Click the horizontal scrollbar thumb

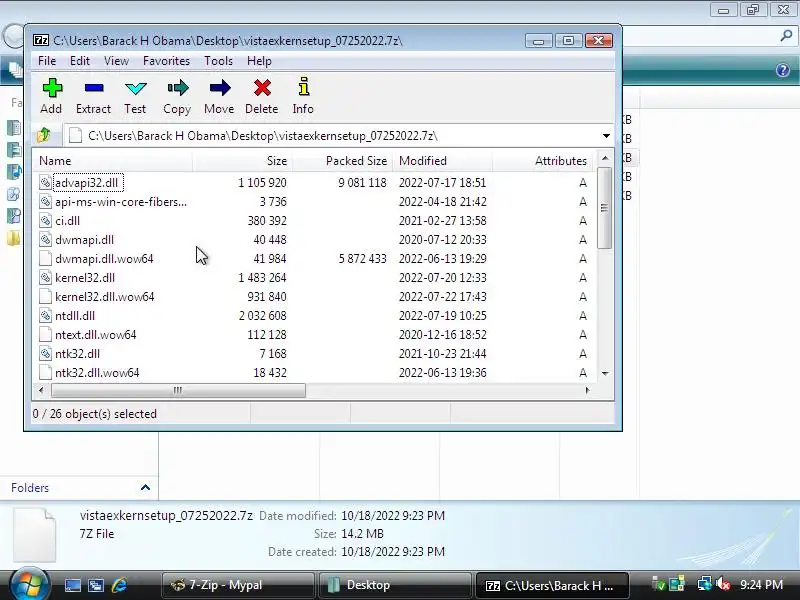click(178, 390)
